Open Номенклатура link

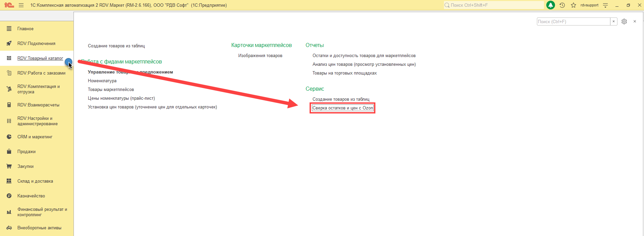pos(102,81)
